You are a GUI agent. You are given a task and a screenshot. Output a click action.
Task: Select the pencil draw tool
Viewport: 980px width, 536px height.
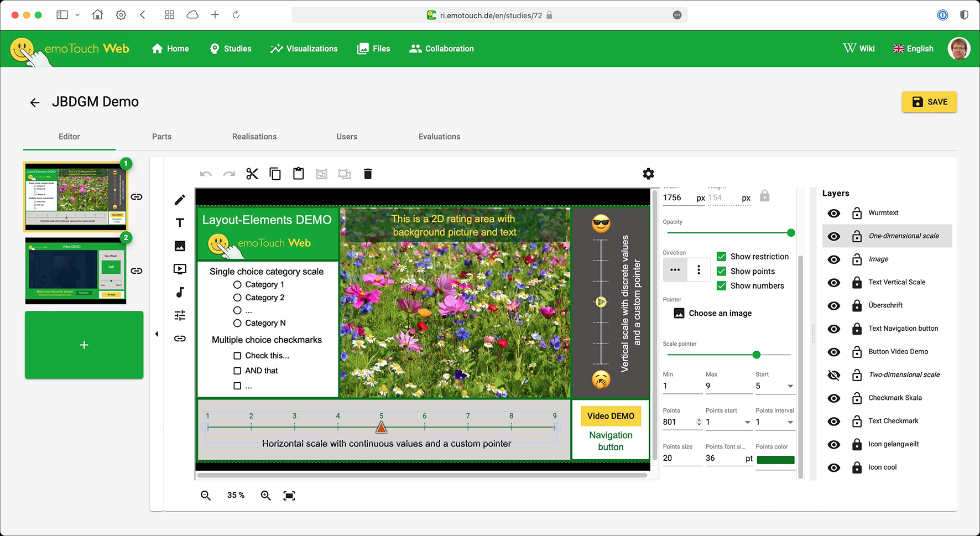(x=180, y=200)
